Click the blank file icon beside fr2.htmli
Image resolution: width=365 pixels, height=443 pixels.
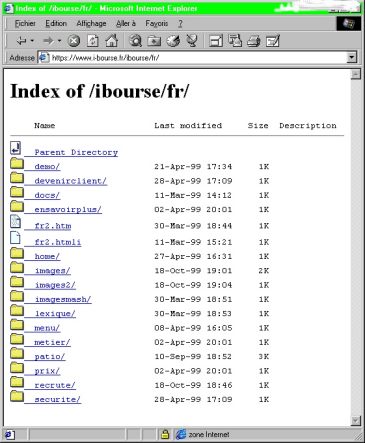point(15,238)
